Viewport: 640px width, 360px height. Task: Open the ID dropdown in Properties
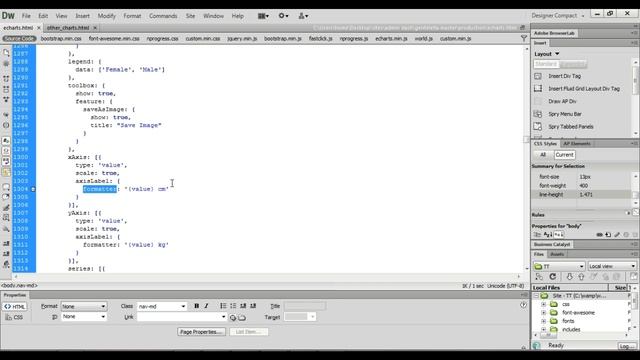coord(84,317)
